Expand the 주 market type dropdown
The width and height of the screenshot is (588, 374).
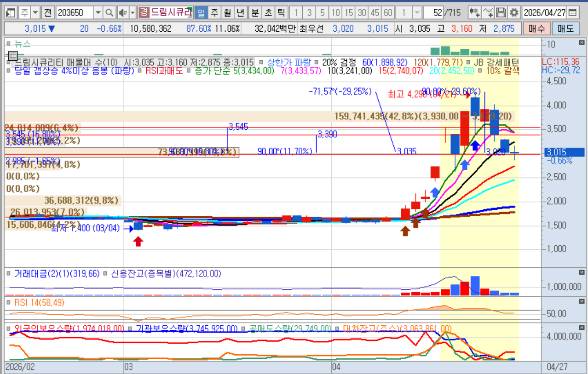coord(35,12)
